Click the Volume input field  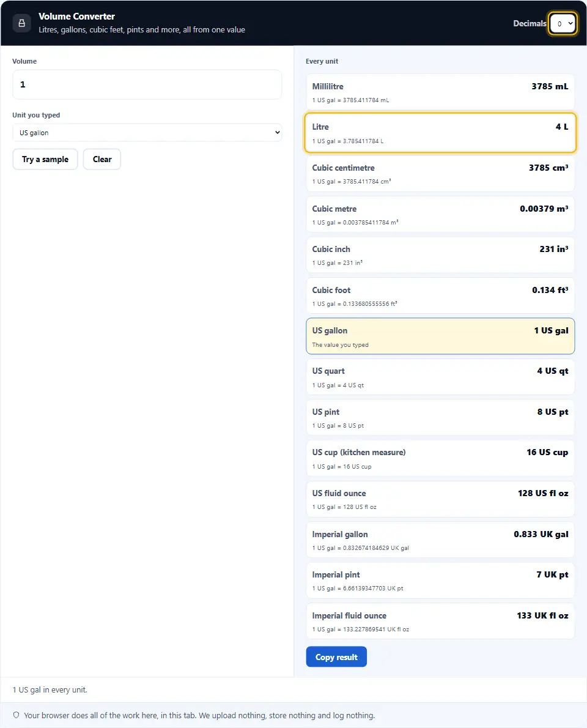pos(147,84)
